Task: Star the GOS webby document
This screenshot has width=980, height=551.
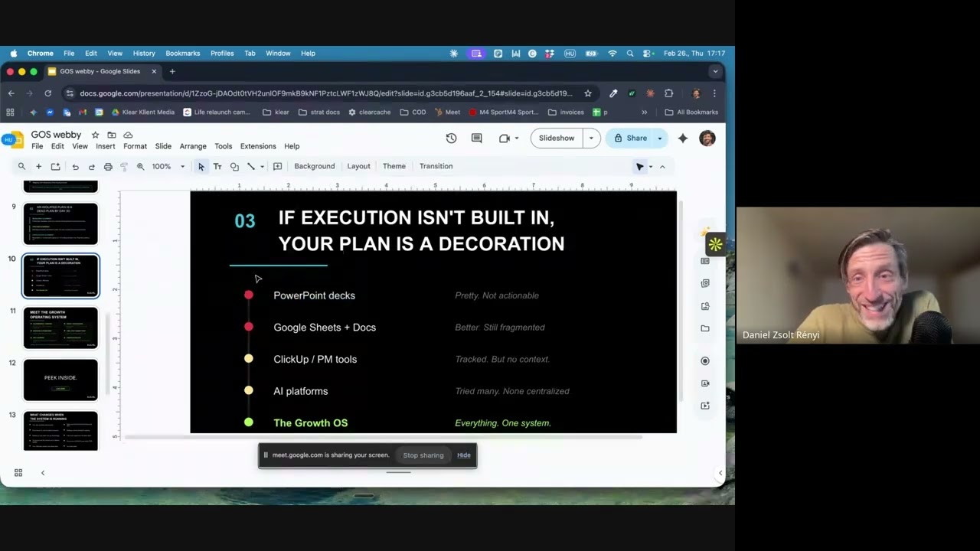Action: coord(95,135)
